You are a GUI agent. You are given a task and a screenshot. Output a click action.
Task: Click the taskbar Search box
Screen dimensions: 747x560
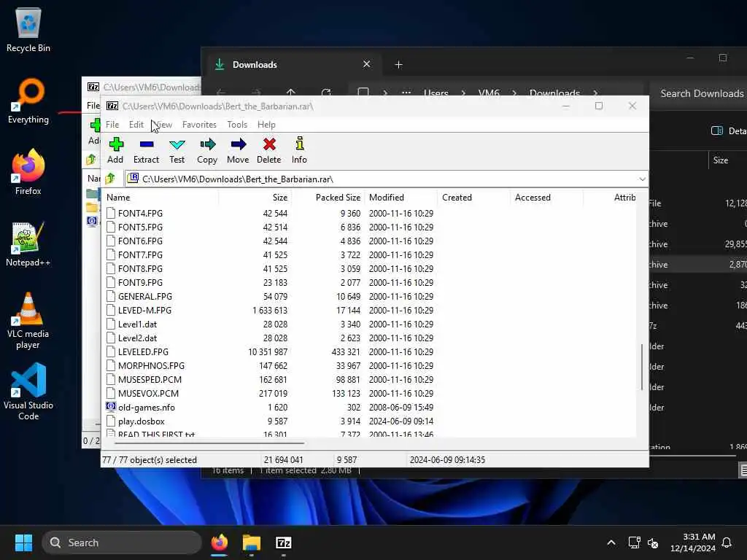[122, 542]
